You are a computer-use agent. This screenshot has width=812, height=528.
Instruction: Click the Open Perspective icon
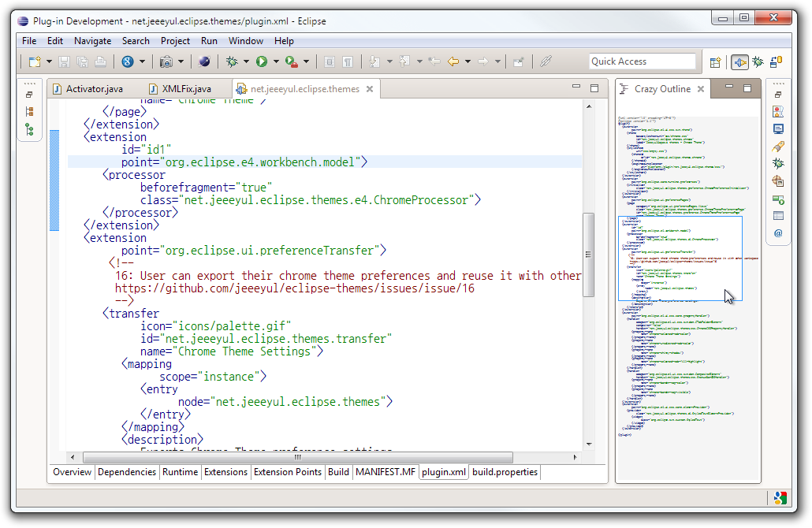tap(715, 61)
